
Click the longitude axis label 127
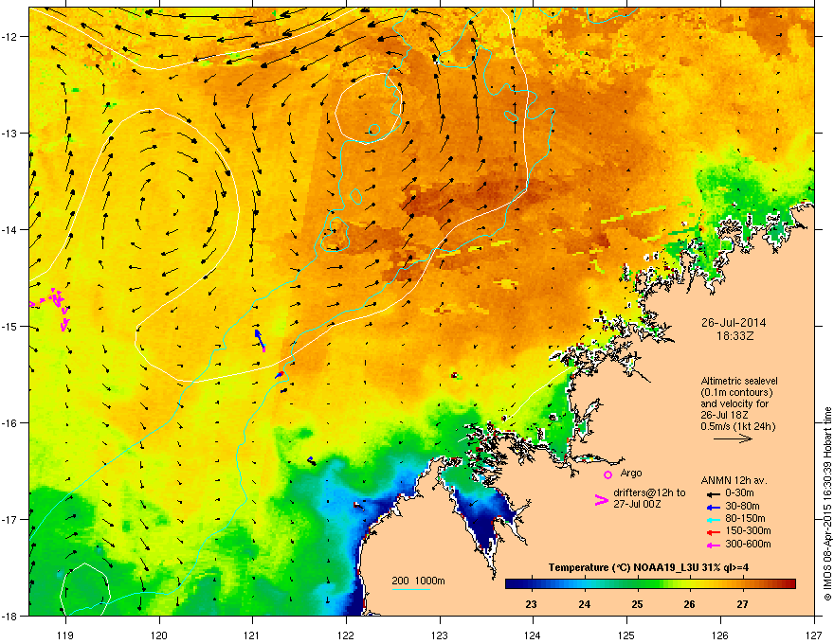tap(814, 635)
